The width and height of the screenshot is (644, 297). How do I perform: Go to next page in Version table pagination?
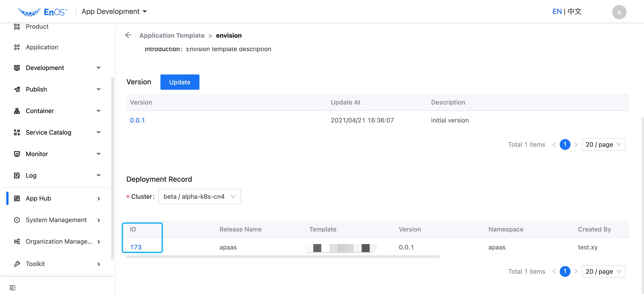click(x=576, y=144)
